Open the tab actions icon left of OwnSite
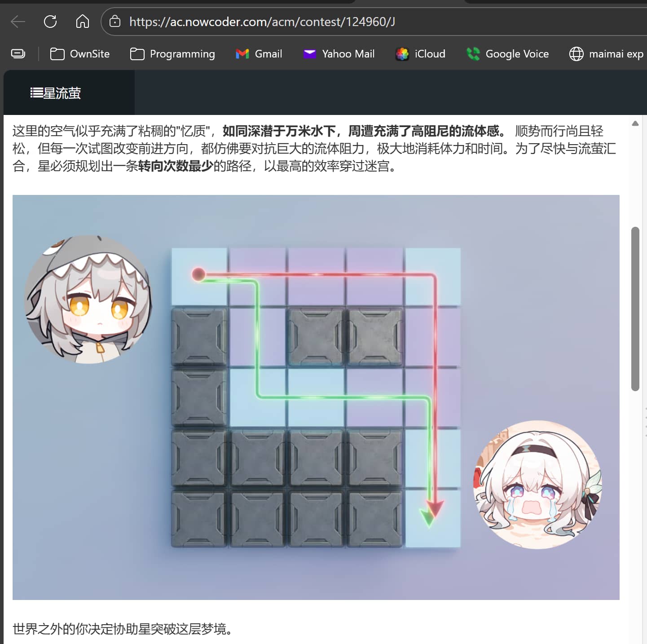647x644 pixels. pos(18,54)
